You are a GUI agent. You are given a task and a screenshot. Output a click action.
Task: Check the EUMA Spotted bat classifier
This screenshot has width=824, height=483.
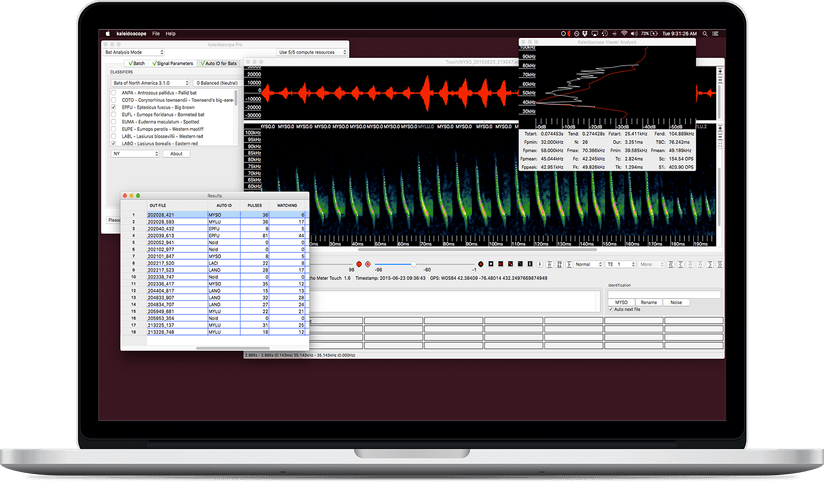pyautogui.click(x=114, y=121)
